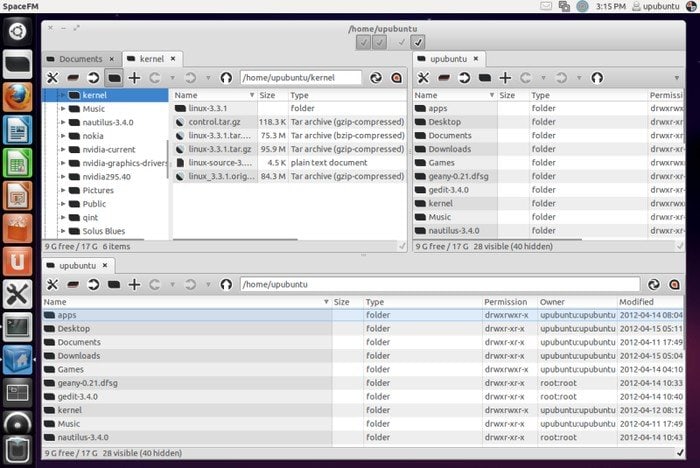Click the icon right after the /home/upubuntu/kernel path
700x468 pixels.
click(376, 78)
